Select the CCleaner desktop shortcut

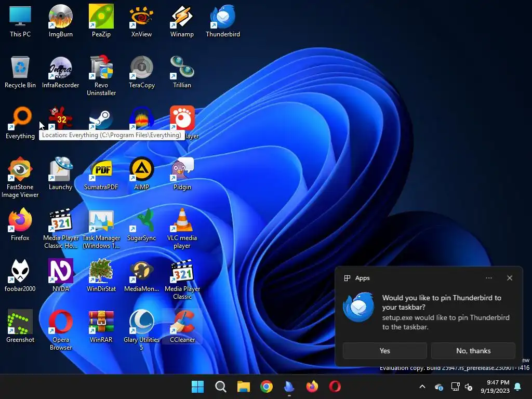pos(182,326)
